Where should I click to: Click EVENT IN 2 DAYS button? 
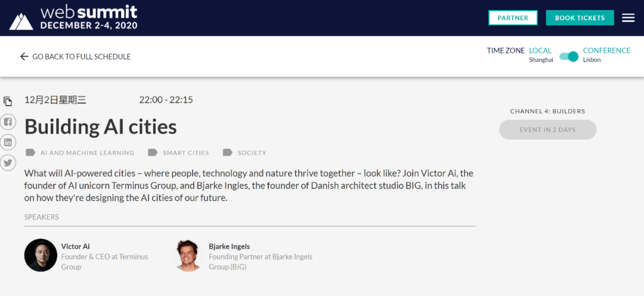547,129
